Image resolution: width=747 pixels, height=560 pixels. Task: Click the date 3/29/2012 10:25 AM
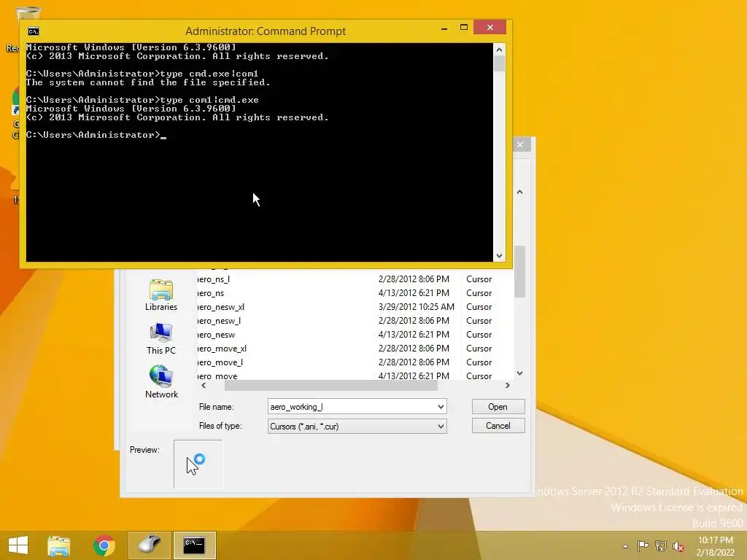coord(417,307)
